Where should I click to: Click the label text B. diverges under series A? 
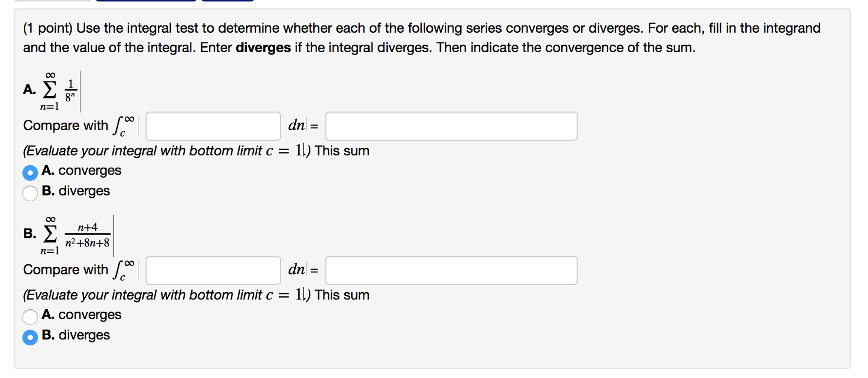(76, 191)
